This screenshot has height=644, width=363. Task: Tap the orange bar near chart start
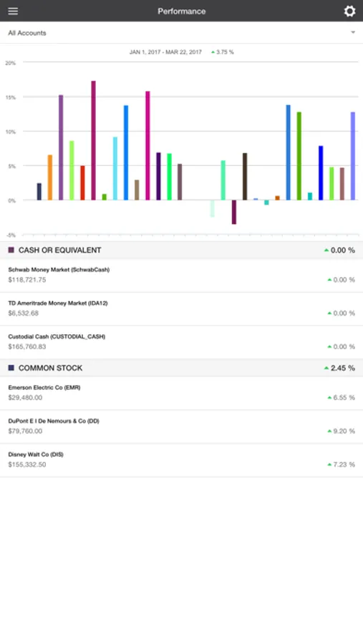click(50, 177)
